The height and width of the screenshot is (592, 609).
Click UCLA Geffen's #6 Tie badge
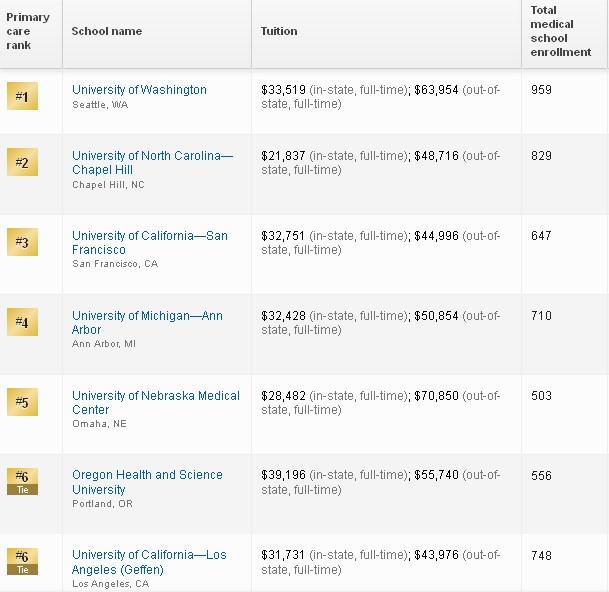(x=22, y=562)
